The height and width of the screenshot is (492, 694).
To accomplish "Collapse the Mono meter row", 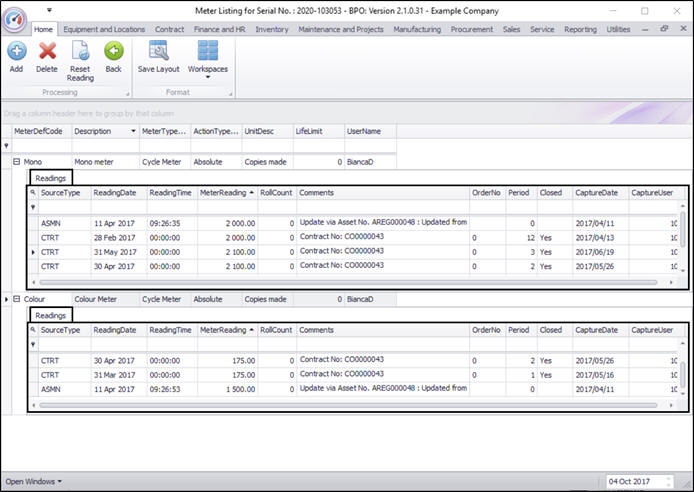I will (x=16, y=161).
